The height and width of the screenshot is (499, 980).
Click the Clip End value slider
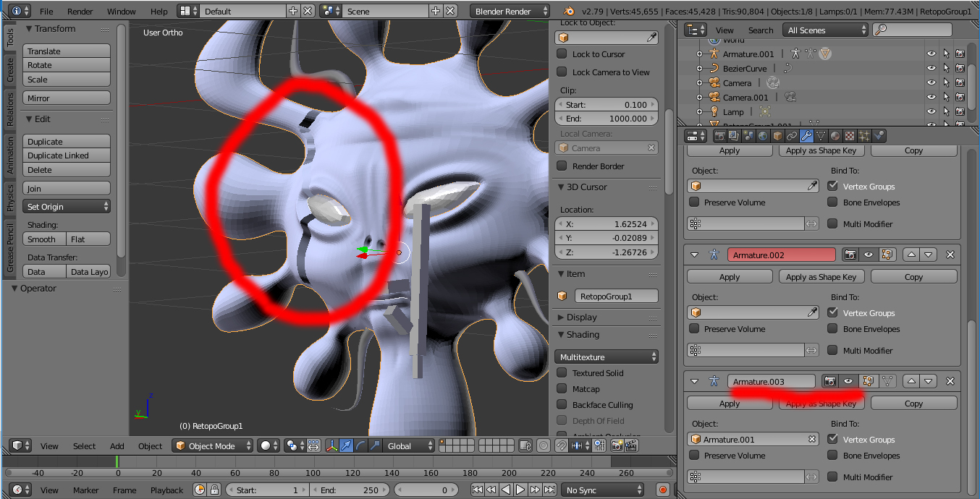coord(607,119)
